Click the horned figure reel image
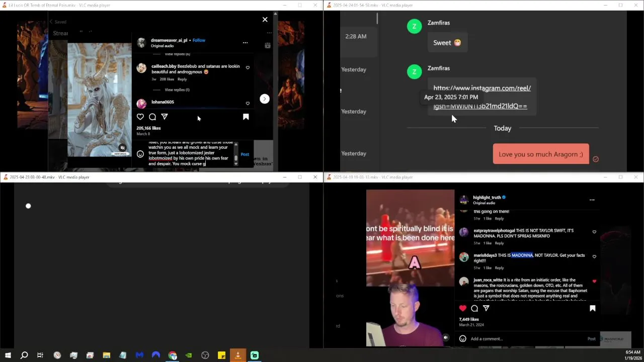Image resolution: width=644 pixels, height=362 pixels. 100,100
